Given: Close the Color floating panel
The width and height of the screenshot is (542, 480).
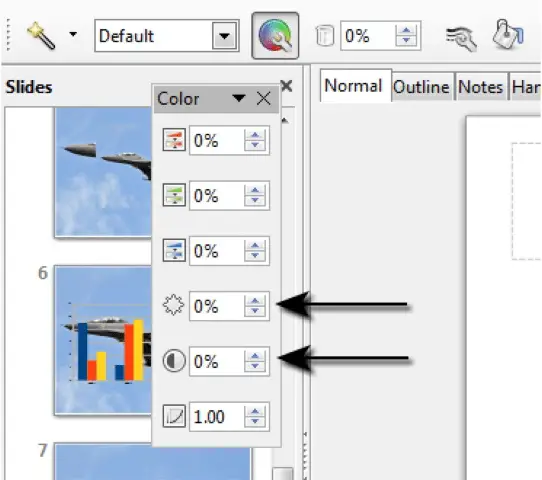Looking at the screenshot, I should click(x=264, y=98).
